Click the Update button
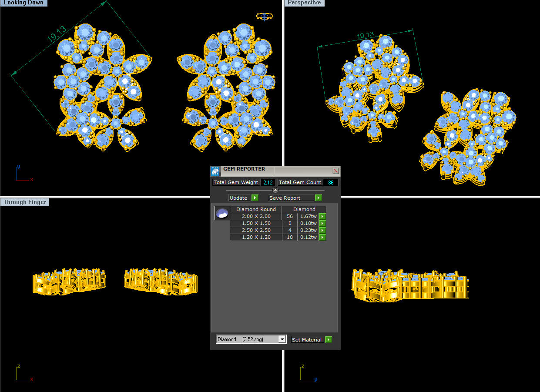The width and height of the screenshot is (540, 392). pos(240,198)
